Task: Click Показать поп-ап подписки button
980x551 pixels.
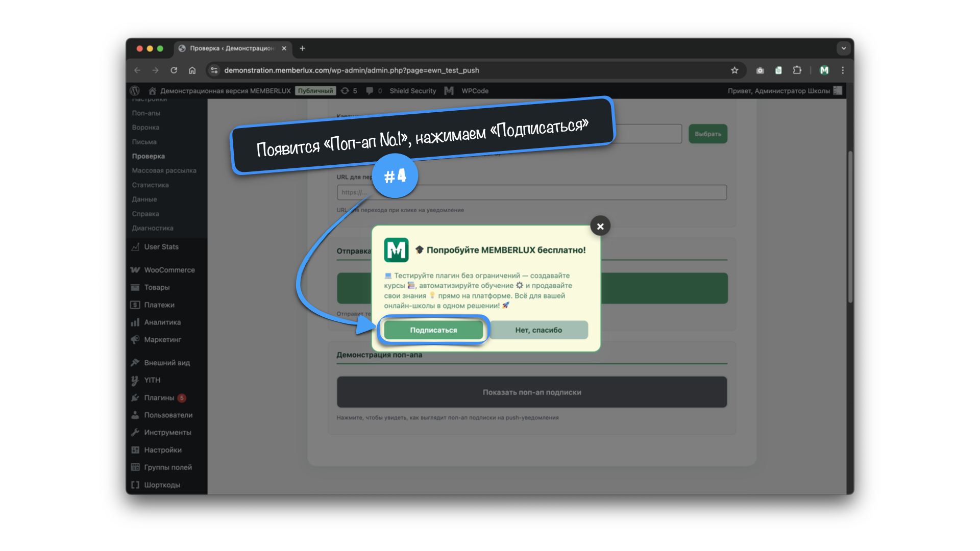Action: [x=531, y=392]
